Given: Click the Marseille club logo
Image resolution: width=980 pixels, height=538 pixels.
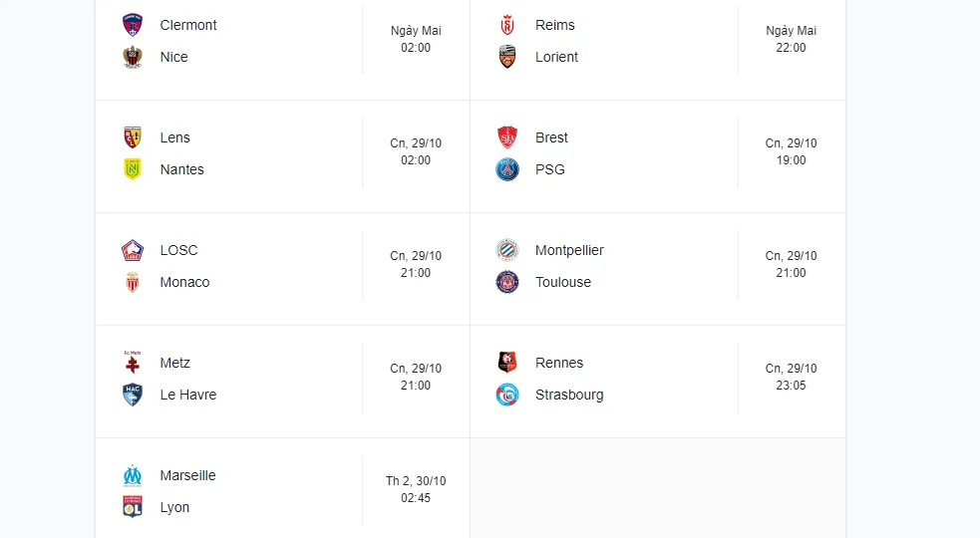Looking at the screenshot, I should pos(133,475).
